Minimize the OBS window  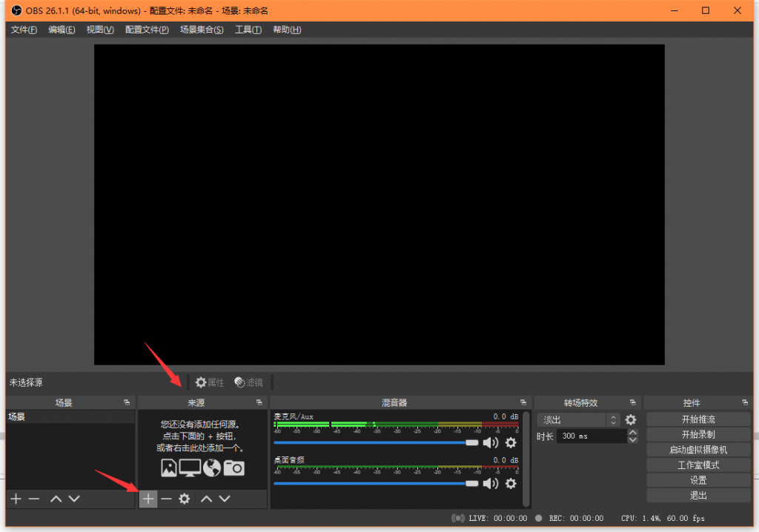(x=674, y=10)
